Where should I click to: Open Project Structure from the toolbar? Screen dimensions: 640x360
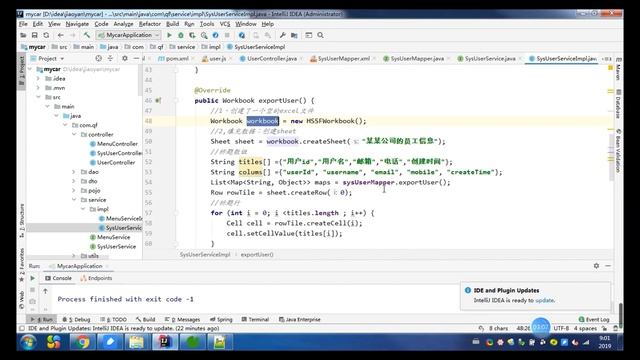(x=294, y=36)
